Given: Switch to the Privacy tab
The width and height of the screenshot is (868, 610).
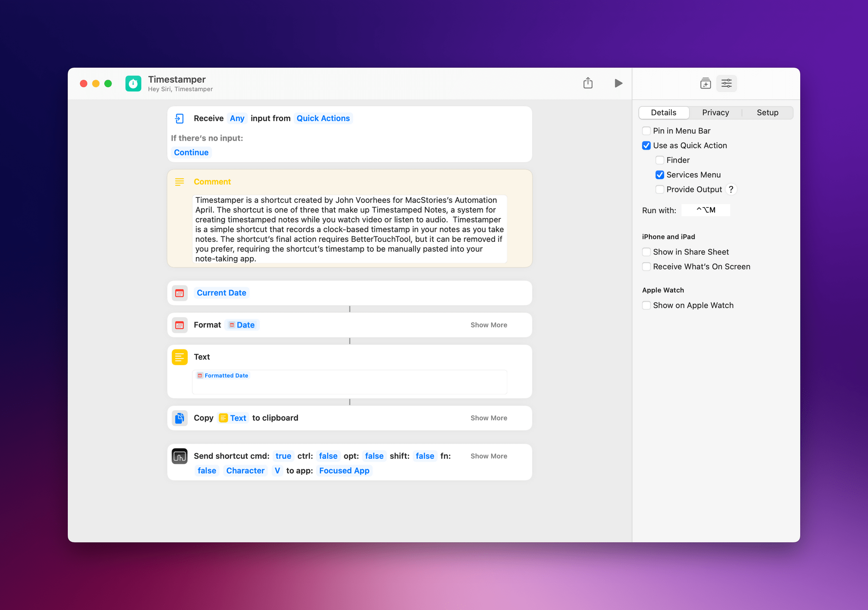Looking at the screenshot, I should pos(715,113).
